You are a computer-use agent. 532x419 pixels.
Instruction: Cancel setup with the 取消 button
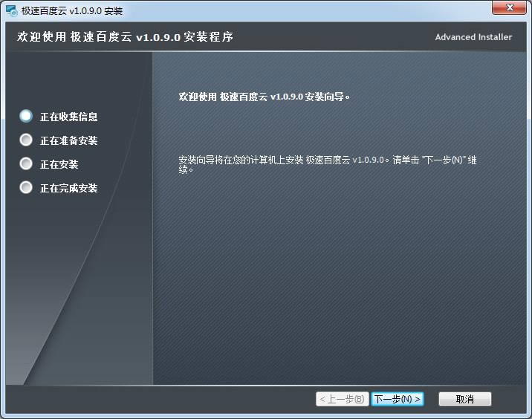[465, 399]
